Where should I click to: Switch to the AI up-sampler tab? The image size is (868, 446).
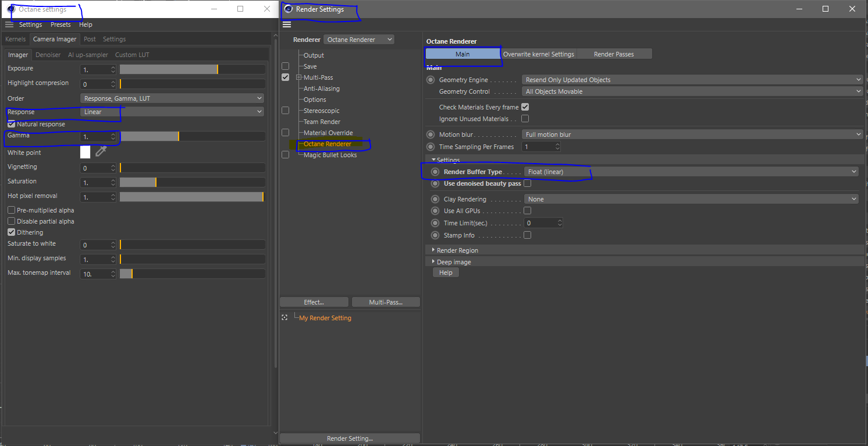(x=88, y=55)
